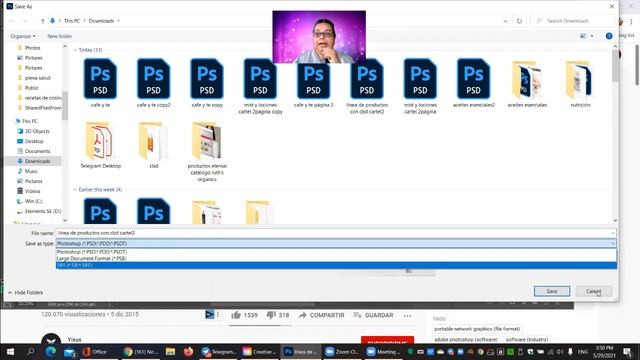Viewport: 640px width, 360px height.
Task: Choose 'Photoshop (*.PSD;*.PDD;*.PSDT)' format option
Action: [336, 252]
